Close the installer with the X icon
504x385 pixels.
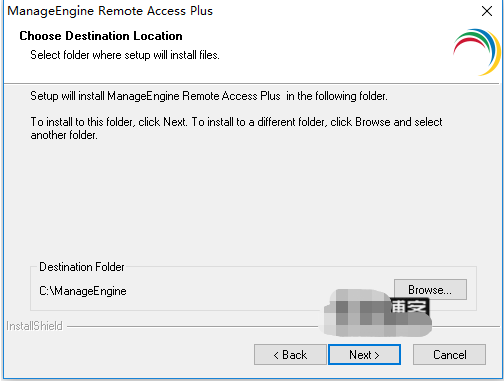[487, 11]
